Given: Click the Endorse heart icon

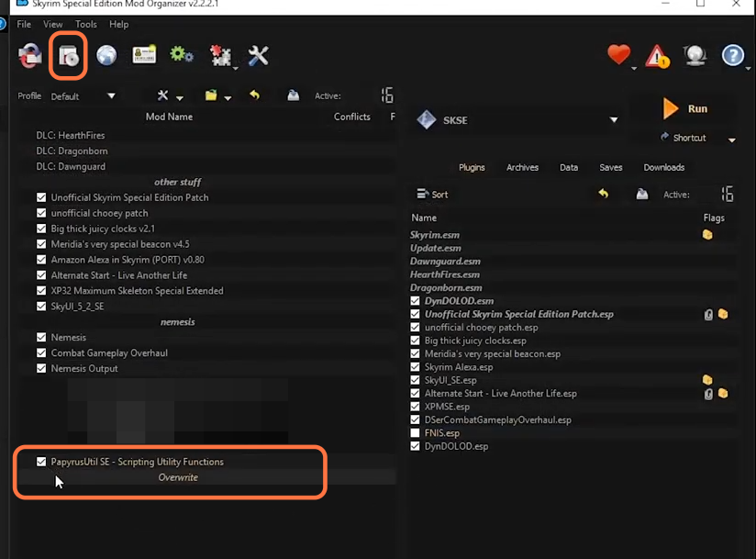Looking at the screenshot, I should [x=618, y=54].
